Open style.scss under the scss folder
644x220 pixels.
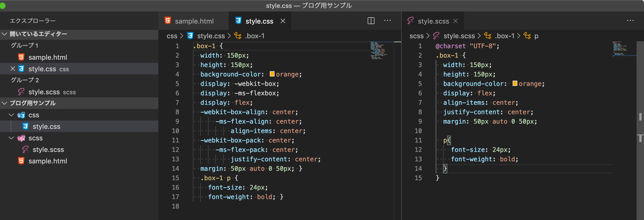click(x=79, y=149)
